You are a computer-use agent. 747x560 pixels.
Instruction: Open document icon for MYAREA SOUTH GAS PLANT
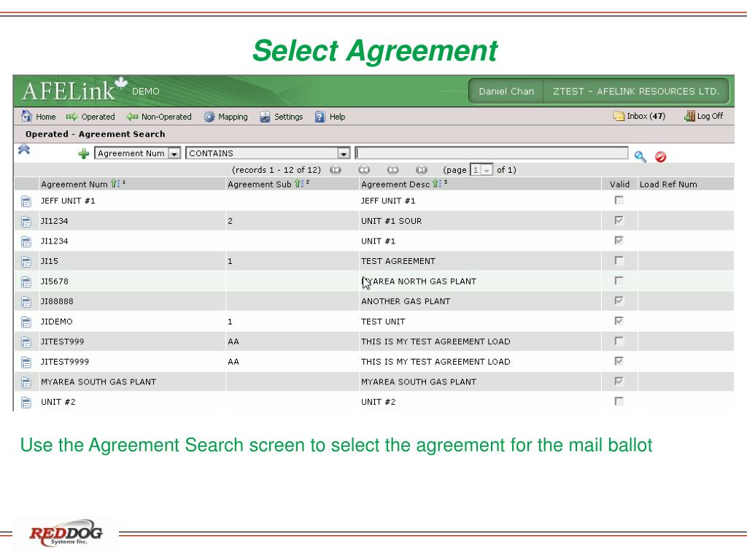pos(26,382)
